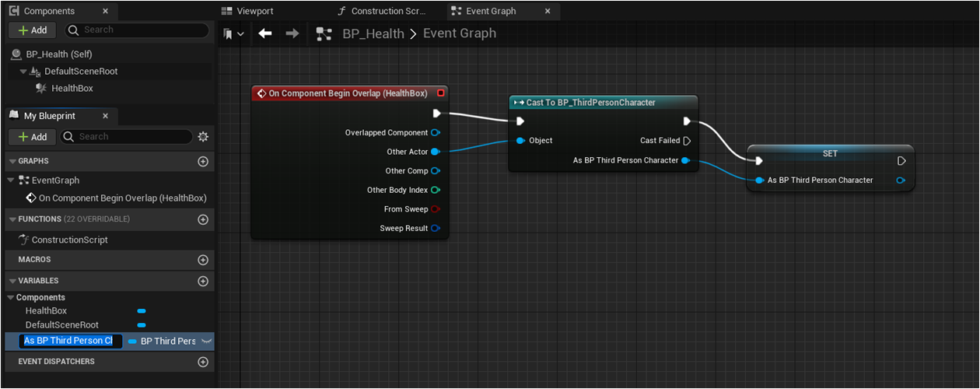Click the Sweep Result output pin
The image size is (980, 389).
[436, 228]
